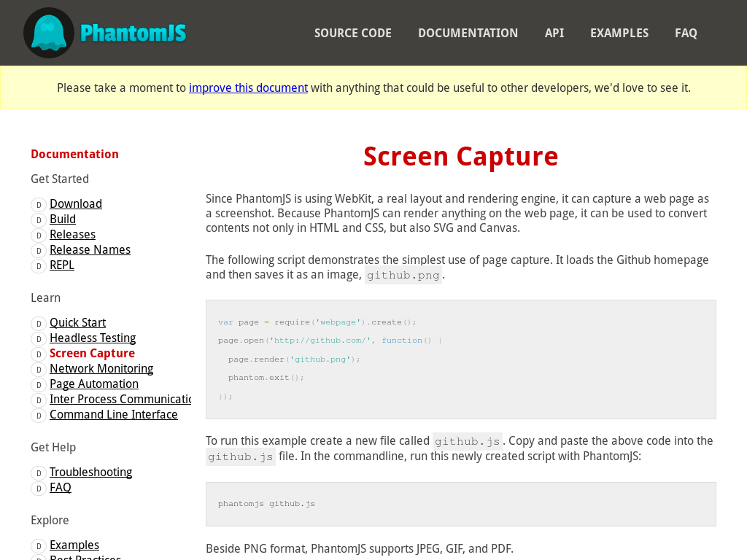Click the D icon beside Command Line Interface
Viewport: 747px width, 560px height.
coord(39,415)
